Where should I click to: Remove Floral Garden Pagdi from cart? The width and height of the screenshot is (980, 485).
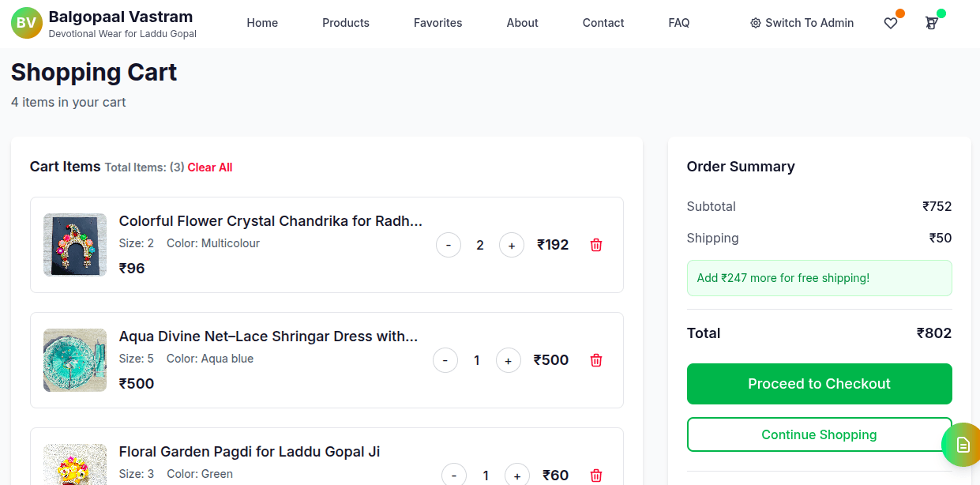(x=596, y=476)
